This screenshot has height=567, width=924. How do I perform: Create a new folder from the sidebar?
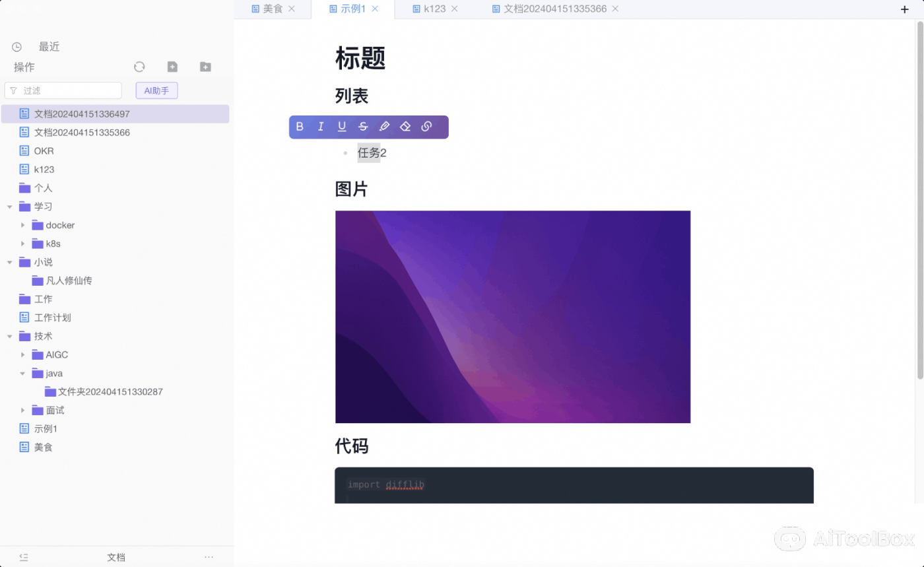[x=205, y=67]
